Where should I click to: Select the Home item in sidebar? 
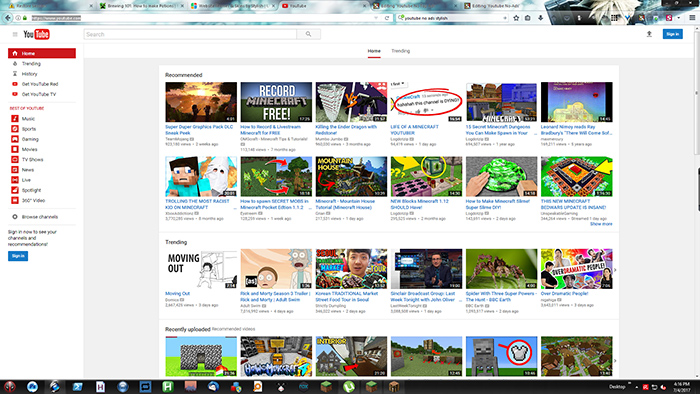(x=42, y=54)
